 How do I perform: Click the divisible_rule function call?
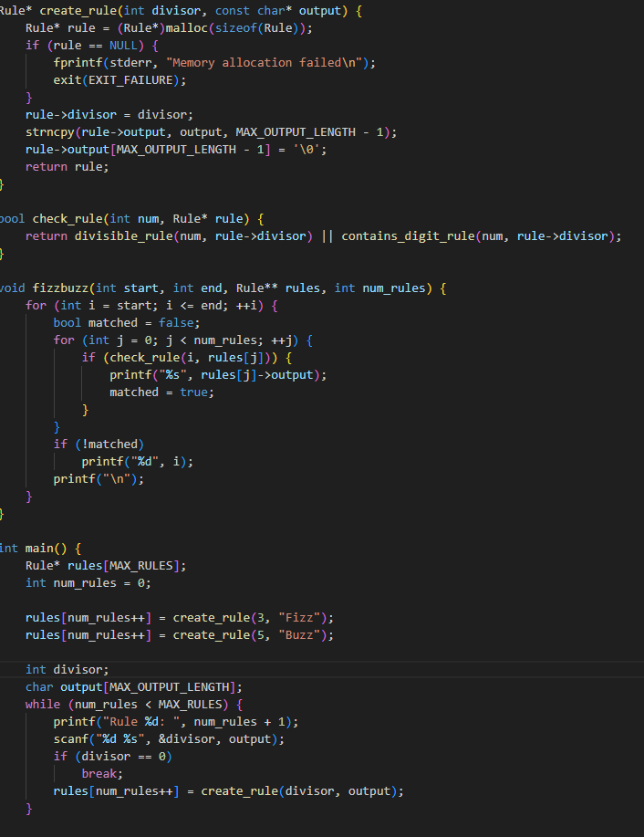pos(124,235)
